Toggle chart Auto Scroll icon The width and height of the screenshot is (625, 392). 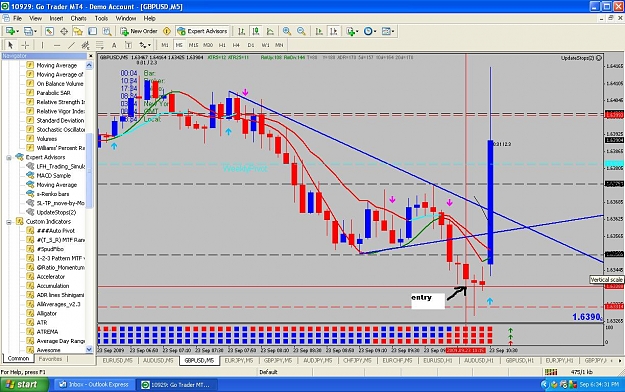(319, 31)
